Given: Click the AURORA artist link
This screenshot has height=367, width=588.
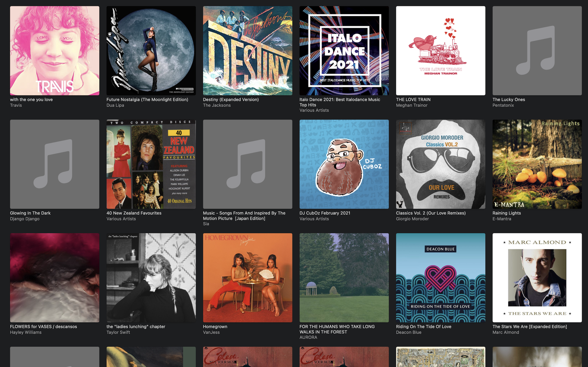Looking at the screenshot, I should (x=308, y=337).
